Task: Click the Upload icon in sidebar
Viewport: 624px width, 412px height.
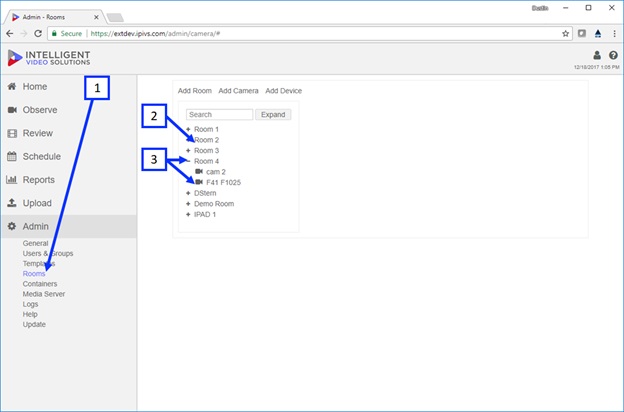Action: click(x=12, y=203)
